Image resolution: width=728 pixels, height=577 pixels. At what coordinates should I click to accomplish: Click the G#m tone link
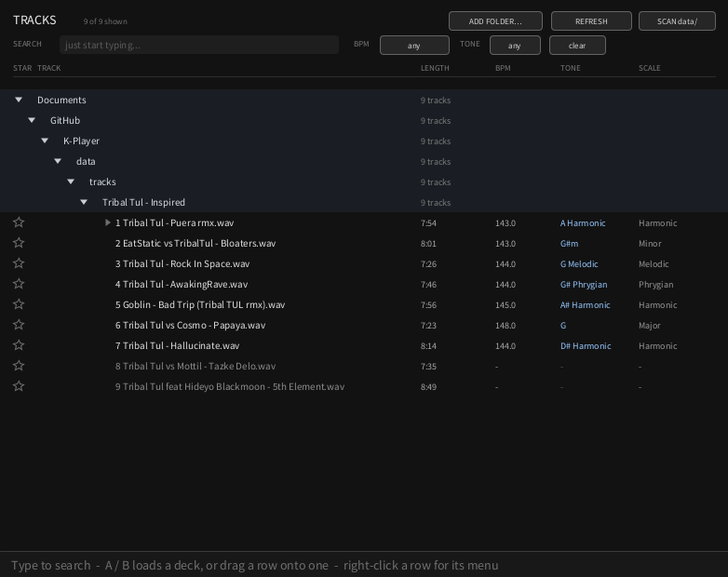(569, 243)
